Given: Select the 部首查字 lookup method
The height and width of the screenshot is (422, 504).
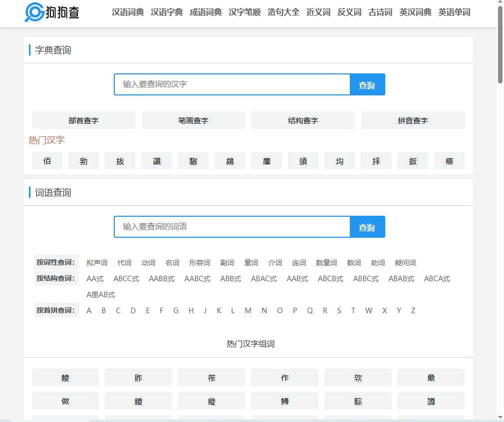Looking at the screenshot, I should (x=83, y=120).
